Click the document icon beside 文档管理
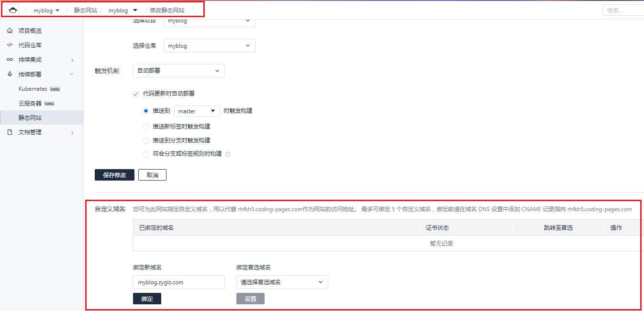Image resolution: width=644 pixels, height=311 pixels. pos(10,132)
